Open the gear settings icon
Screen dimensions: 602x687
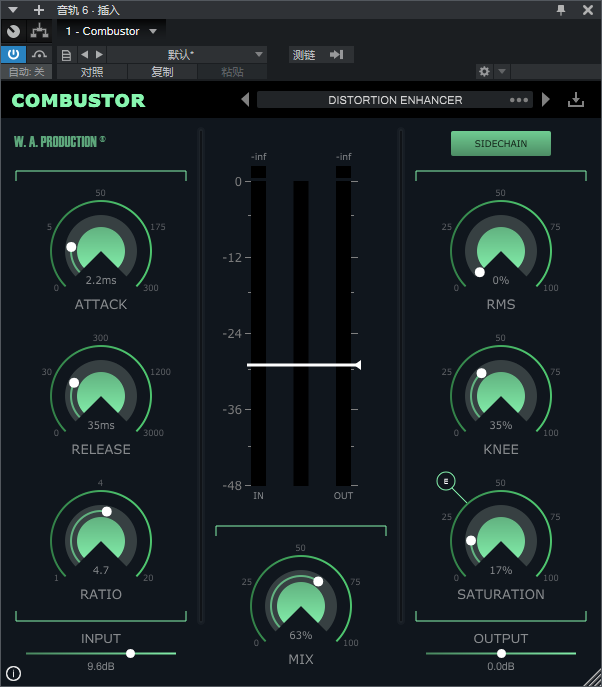pos(484,71)
